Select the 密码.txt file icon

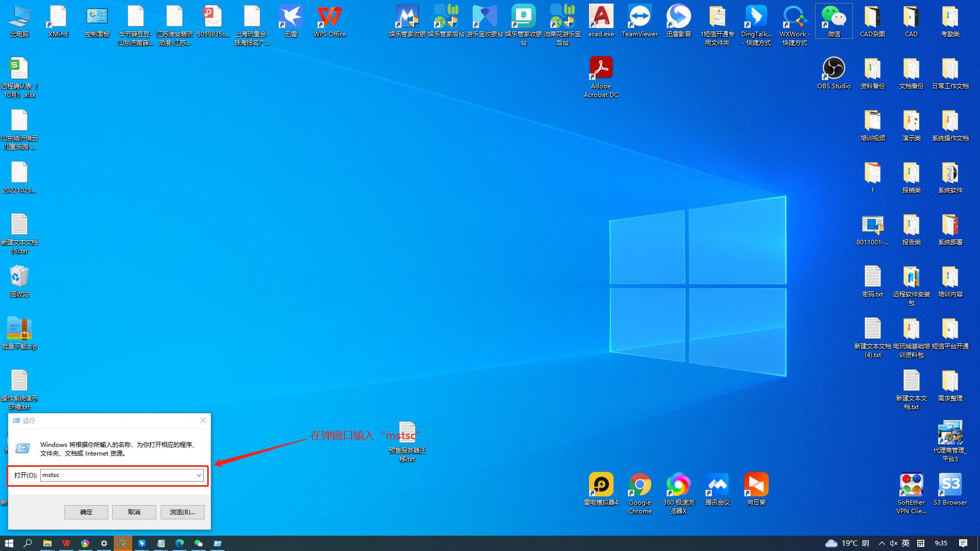[873, 282]
